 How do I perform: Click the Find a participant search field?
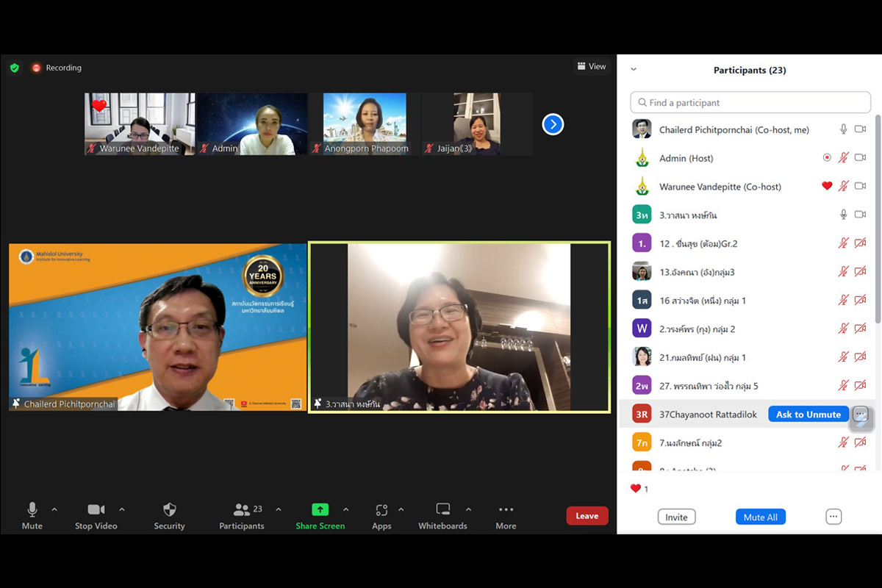[x=750, y=103]
